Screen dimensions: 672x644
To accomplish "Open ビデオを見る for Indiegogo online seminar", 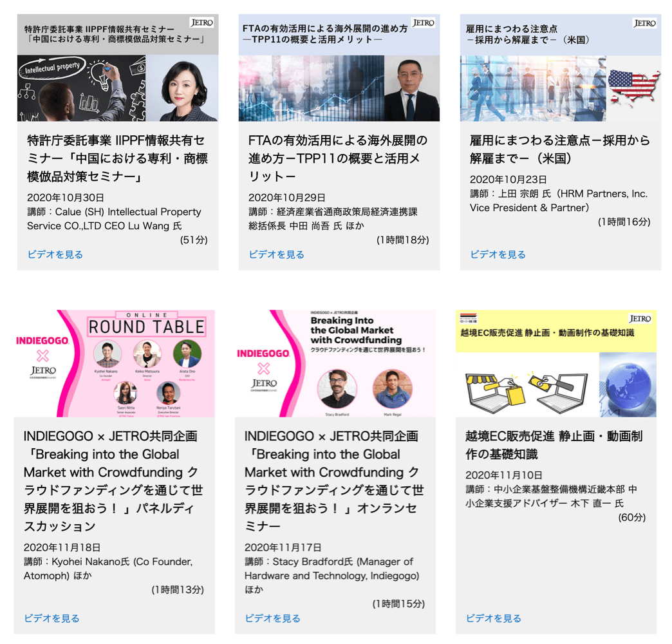I will click(272, 618).
